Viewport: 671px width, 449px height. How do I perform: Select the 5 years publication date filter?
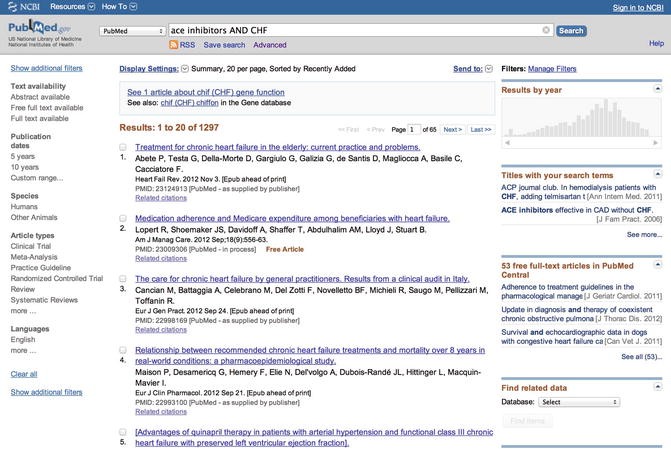(23, 157)
